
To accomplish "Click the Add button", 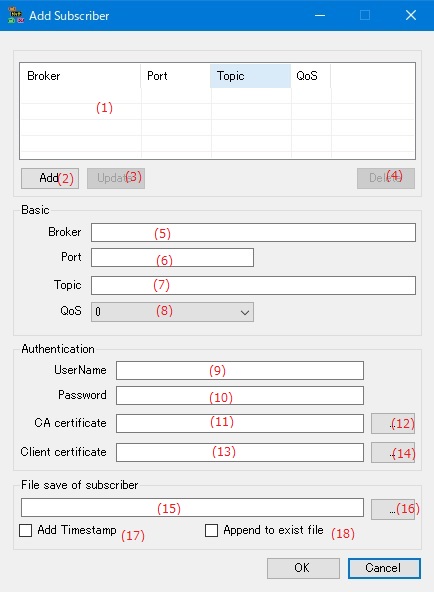I will coord(50,178).
